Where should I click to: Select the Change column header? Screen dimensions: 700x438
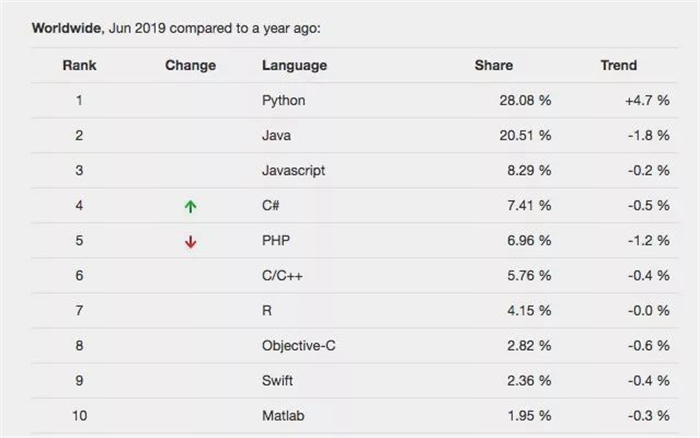pos(191,66)
